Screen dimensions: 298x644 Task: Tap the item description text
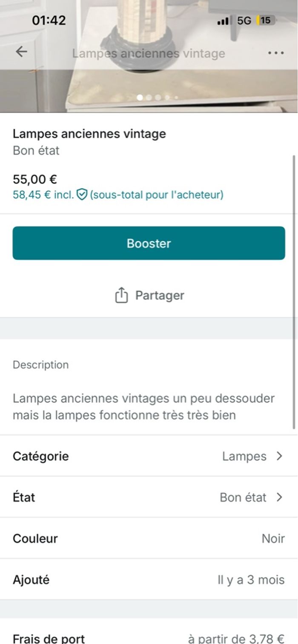click(143, 407)
